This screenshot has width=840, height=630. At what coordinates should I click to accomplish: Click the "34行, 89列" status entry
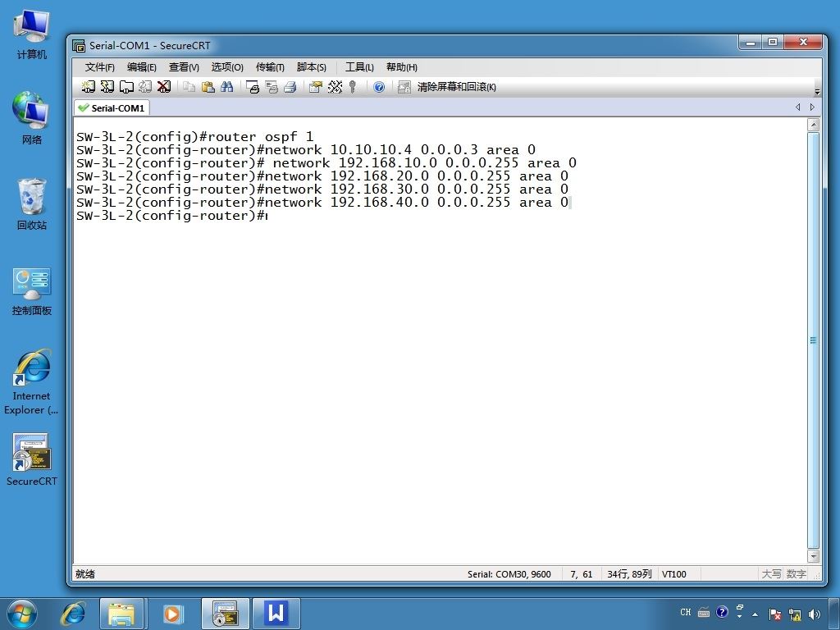coord(629,573)
